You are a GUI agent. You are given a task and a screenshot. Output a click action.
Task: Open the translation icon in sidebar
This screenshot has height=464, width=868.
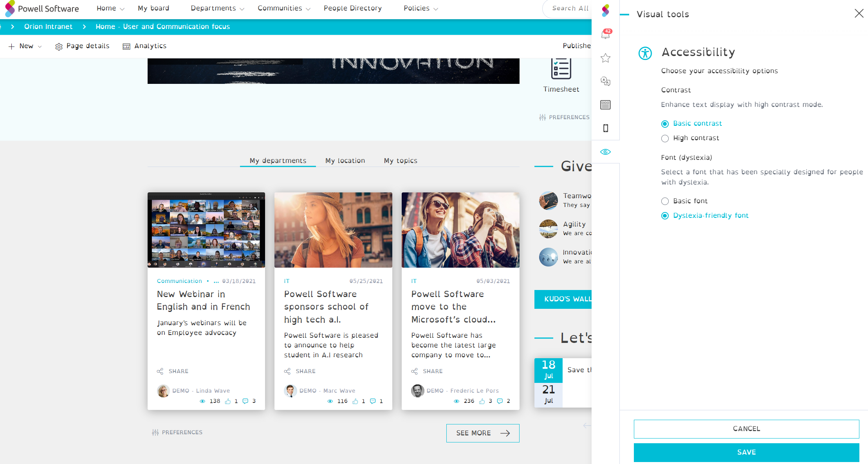[x=606, y=81]
